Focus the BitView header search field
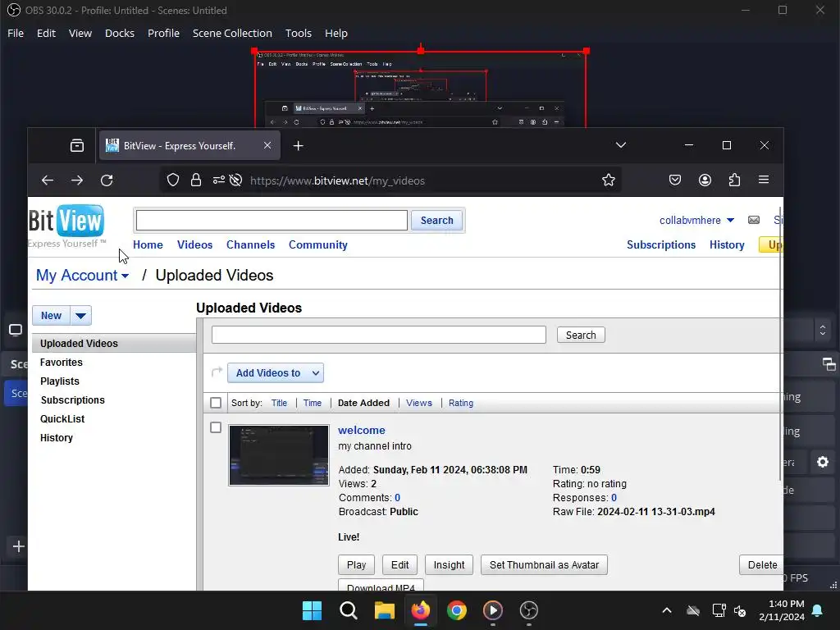Screen dimensions: 840x630 coord(272,220)
